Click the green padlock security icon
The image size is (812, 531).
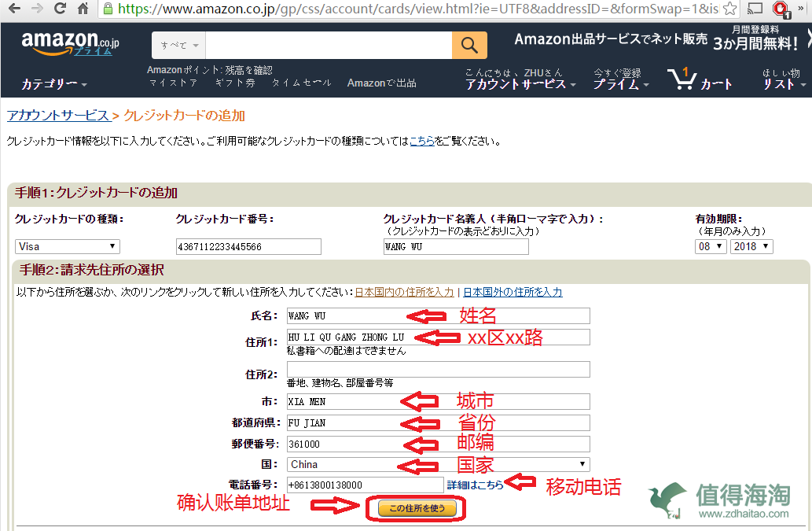pyautogui.click(x=107, y=9)
